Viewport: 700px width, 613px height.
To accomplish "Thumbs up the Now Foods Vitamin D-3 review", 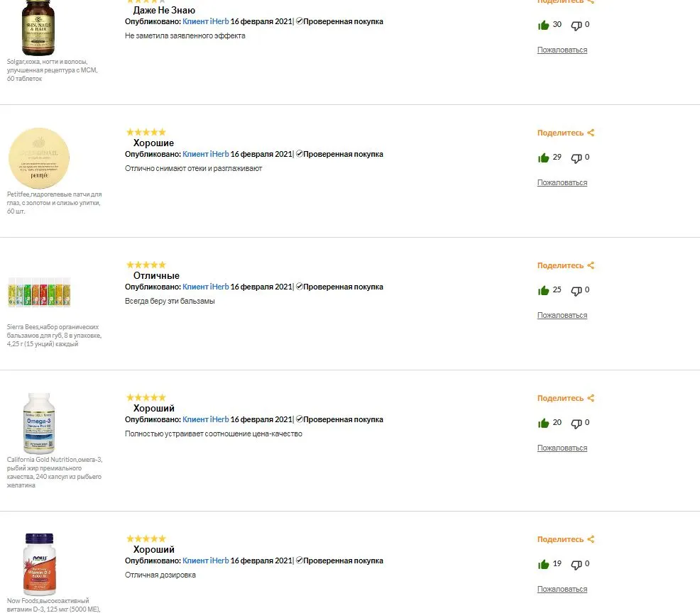I will coord(543,564).
